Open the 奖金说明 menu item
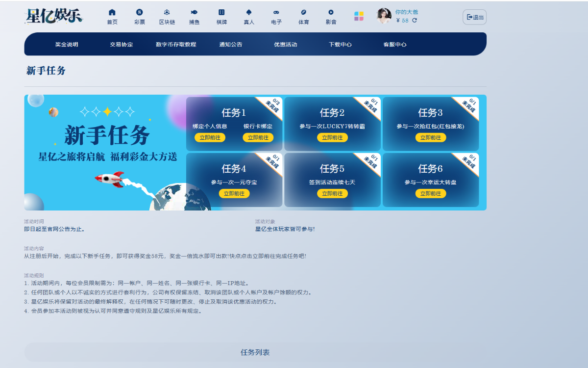Screen dimensions: 588x368 point(67,44)
